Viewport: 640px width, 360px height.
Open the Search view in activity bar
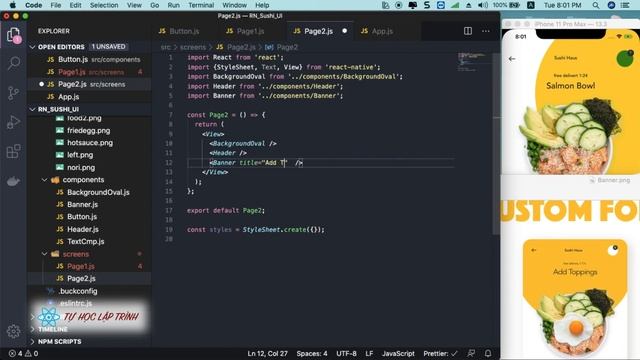click(13, 63)
